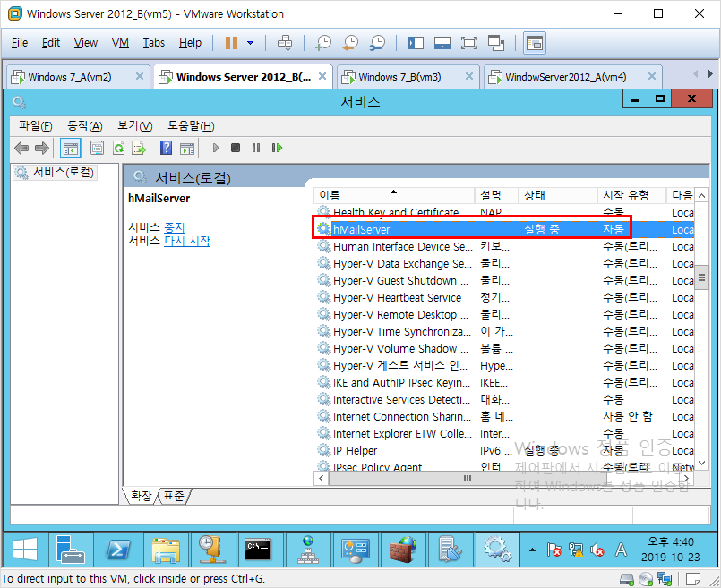
Task: Switch to Unity mode icon
Action: (496, 43)
